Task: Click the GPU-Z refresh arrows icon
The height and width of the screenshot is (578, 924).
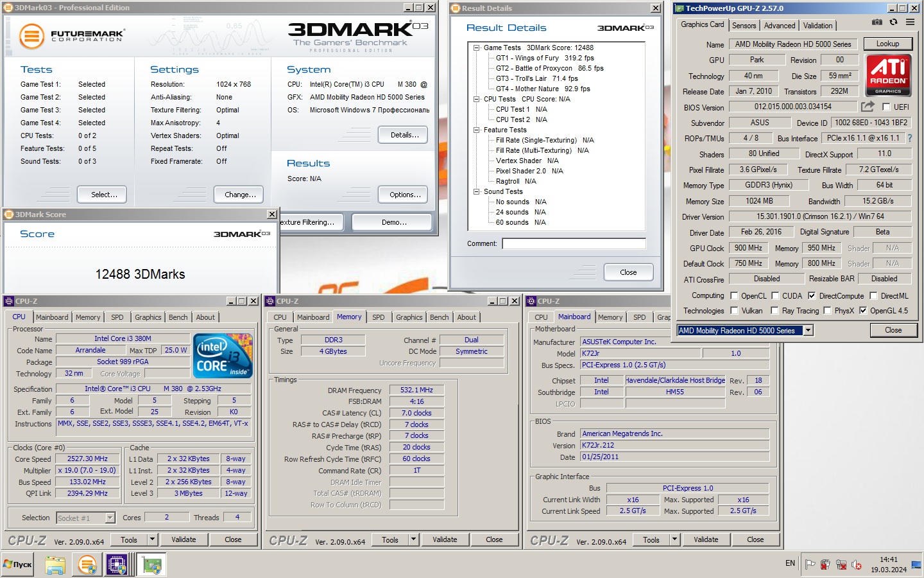Action: click(893, 22)
